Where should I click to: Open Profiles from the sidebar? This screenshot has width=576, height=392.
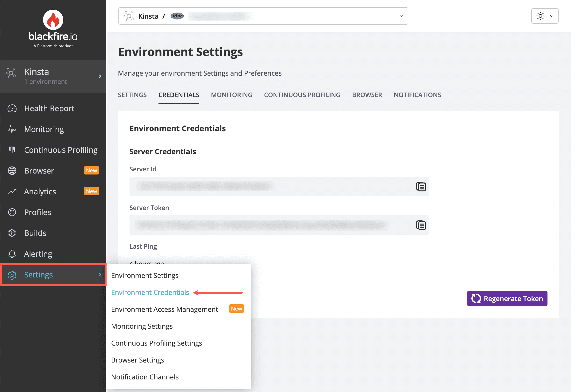click(37, 212)
